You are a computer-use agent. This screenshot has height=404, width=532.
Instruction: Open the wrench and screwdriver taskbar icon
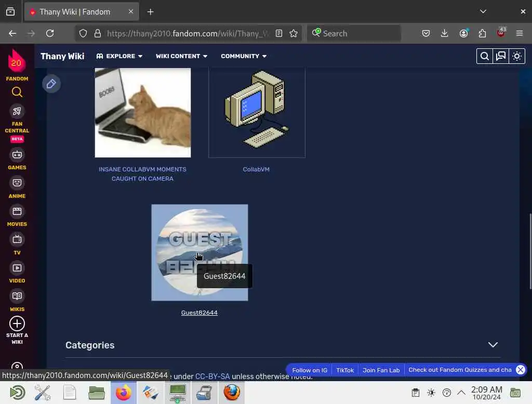click(x=43, y=393)
